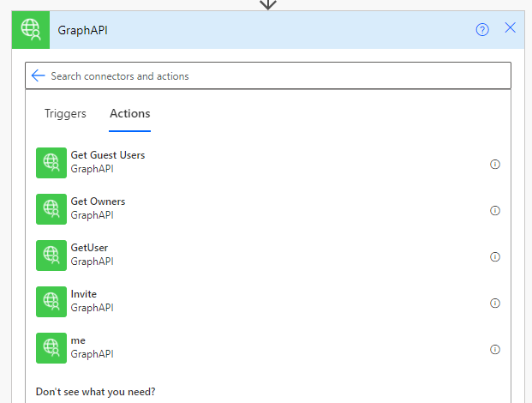Open help for the GraphAPI connector

[x=482, y=30]
